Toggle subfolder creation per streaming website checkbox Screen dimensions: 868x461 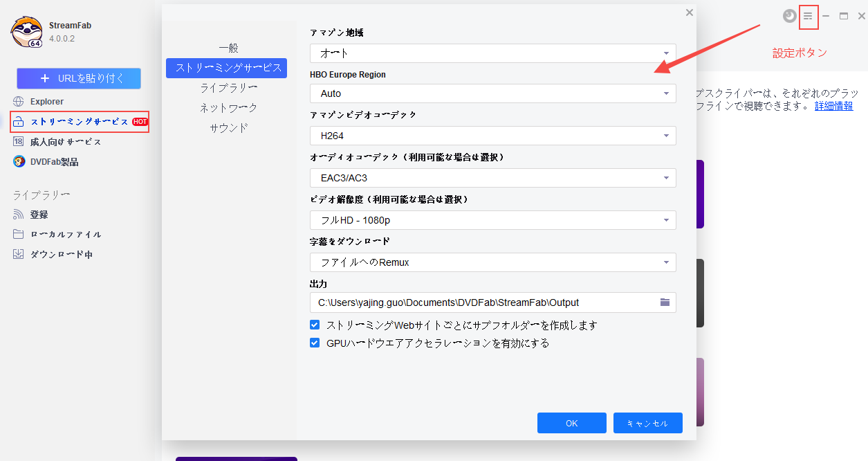click(x=315, y=325)
